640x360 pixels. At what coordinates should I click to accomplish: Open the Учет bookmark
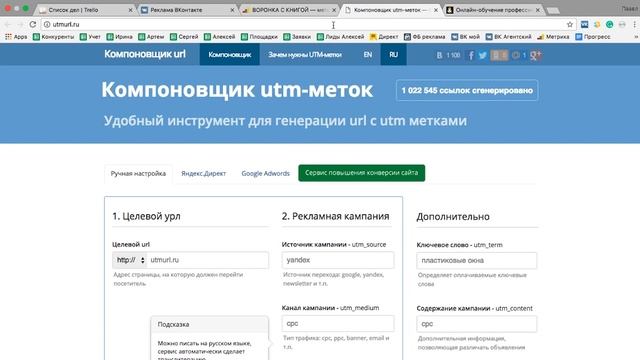coord(90,37)
